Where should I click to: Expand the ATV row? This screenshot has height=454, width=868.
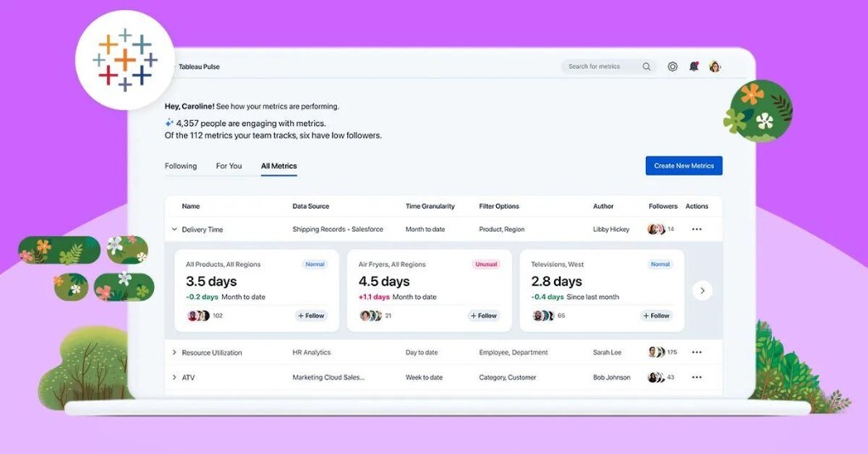tap(174, 377)
